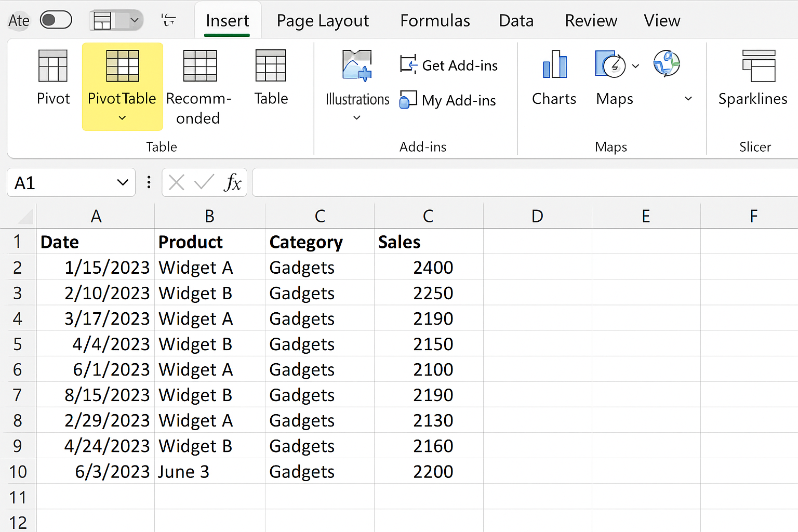Select row 5 header

pyautogui.click(x=18, y=344)
